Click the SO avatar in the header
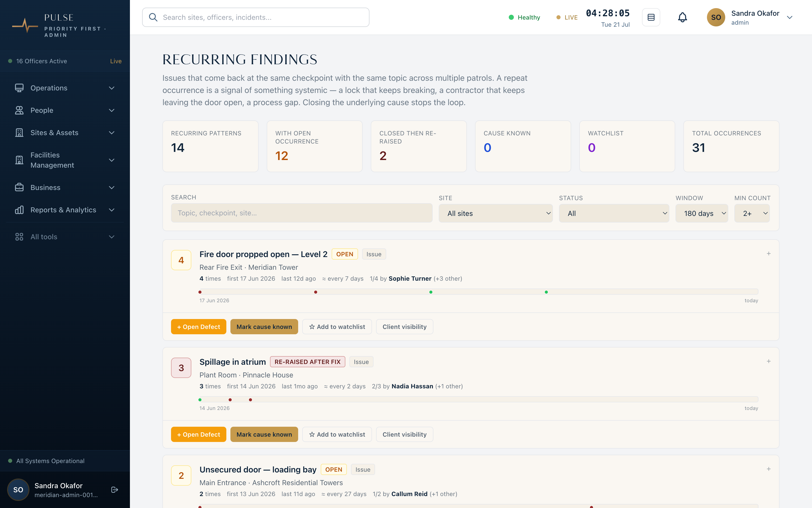Viewport: 812px width, 508px height. tap(716, 17)
